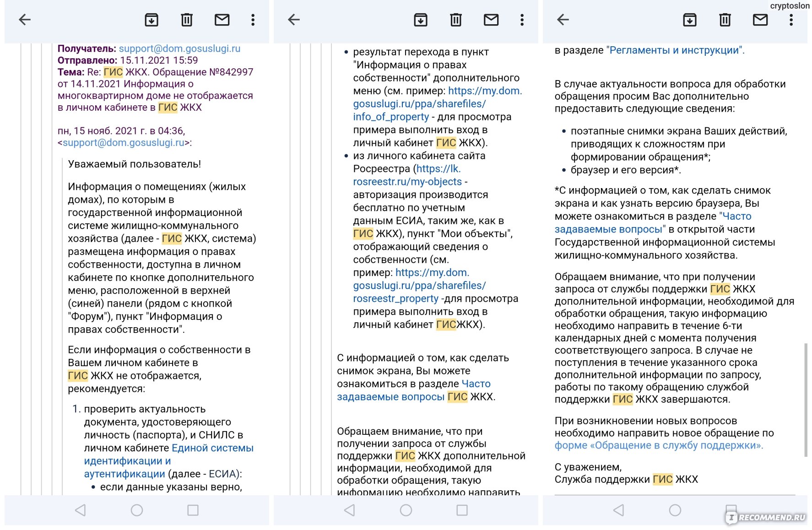Archive email in right screen

[x=690, y=20]
